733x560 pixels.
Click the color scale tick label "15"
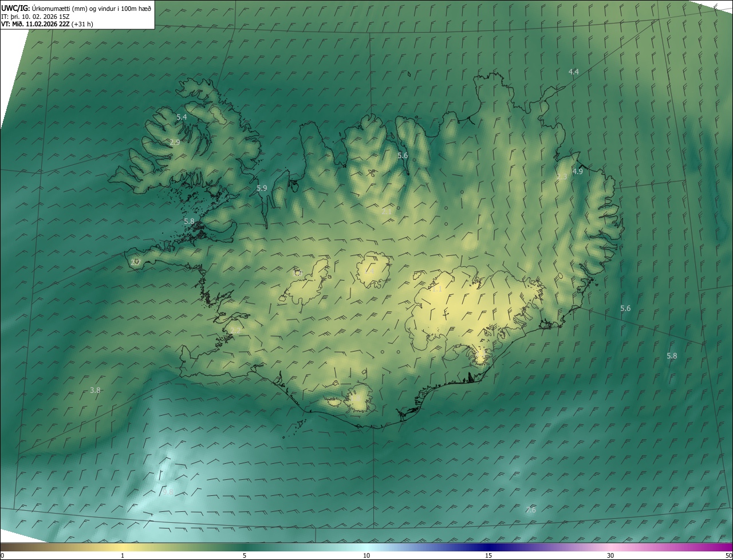point(488,555)
